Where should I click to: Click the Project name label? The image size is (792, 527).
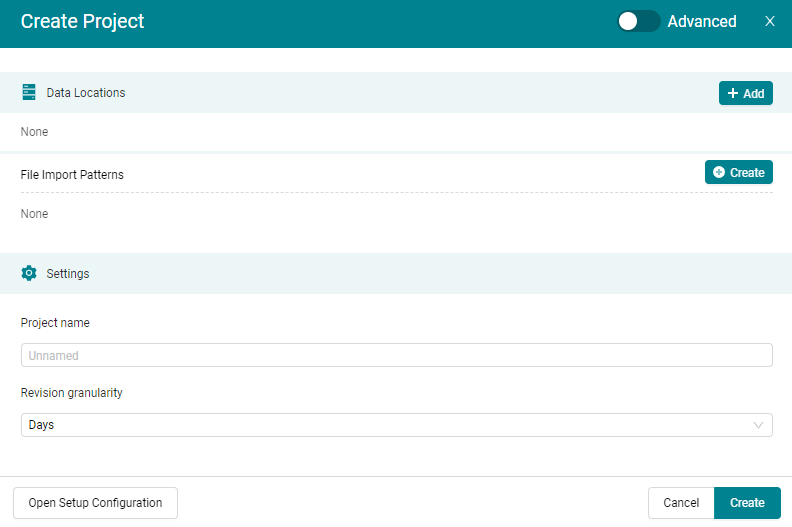click(x=55, y=322)
